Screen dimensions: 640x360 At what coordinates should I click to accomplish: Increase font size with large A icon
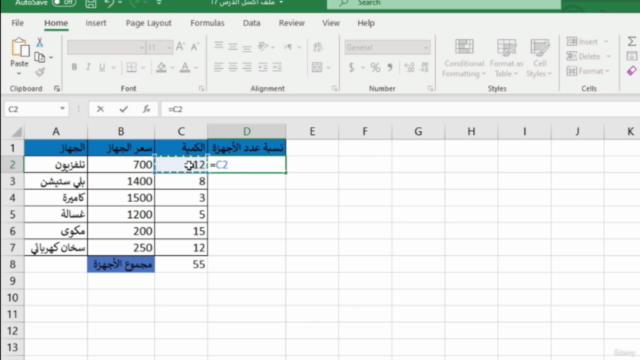tap(180, 47)
